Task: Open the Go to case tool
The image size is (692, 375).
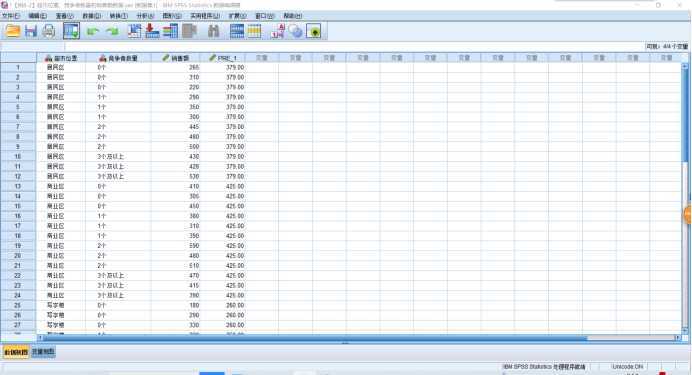Action: tap(134, 31)
